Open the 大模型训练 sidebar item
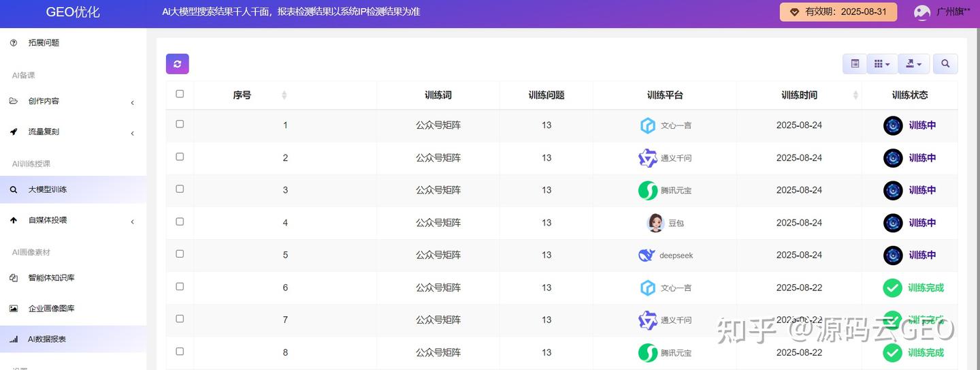The image size is (980, 370). (x=73, y=189)
